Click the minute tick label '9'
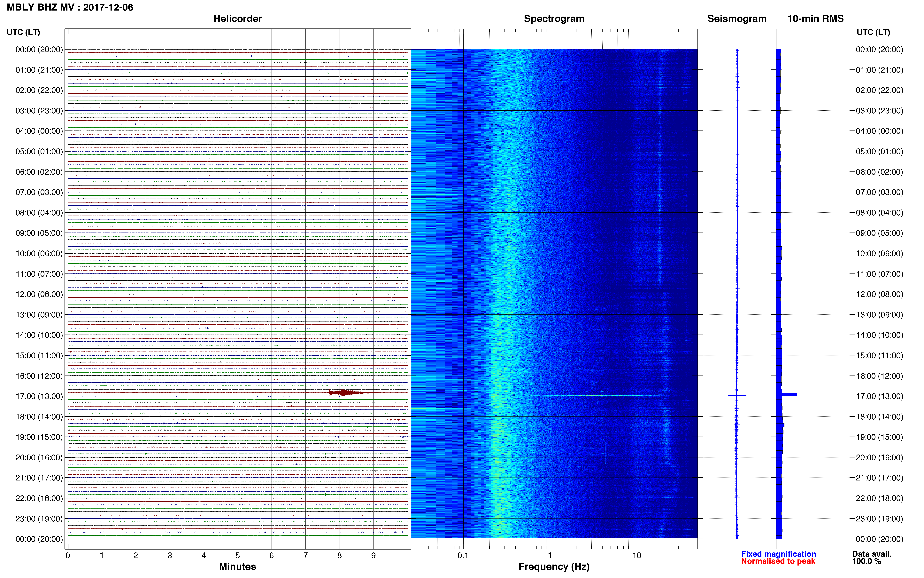Image resolution: width=924 pixels, height=578 pixels. (x=373, y=555)
